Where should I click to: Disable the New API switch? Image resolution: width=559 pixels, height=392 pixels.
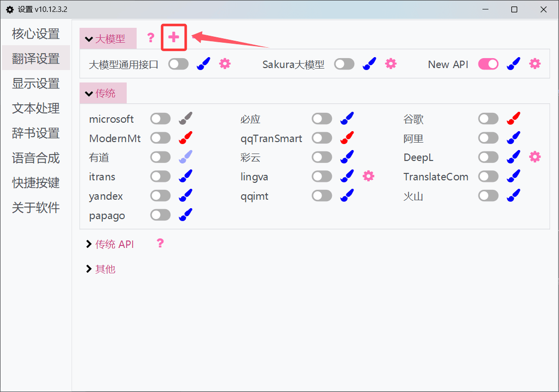(x=488, y=64)
